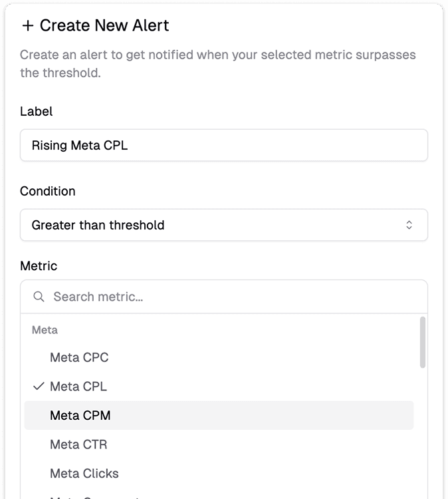Click the metric list scrollbar thumb

click(x=423, y=342)
